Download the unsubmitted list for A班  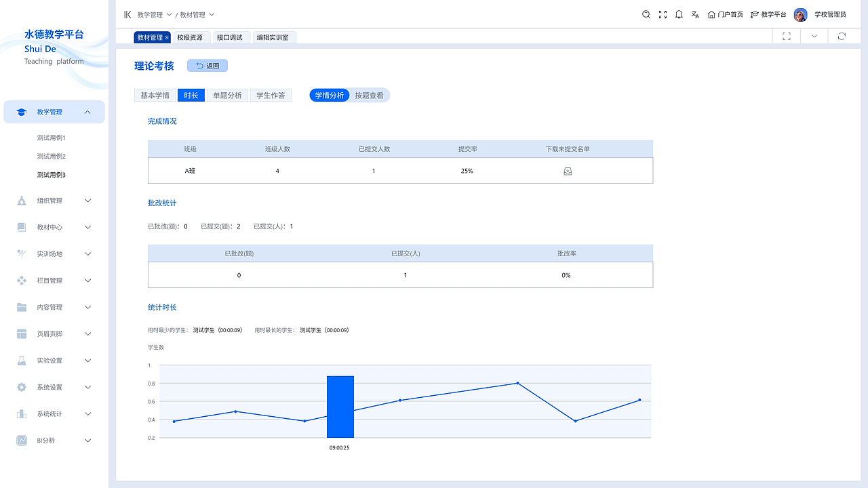tap(568, 171)
